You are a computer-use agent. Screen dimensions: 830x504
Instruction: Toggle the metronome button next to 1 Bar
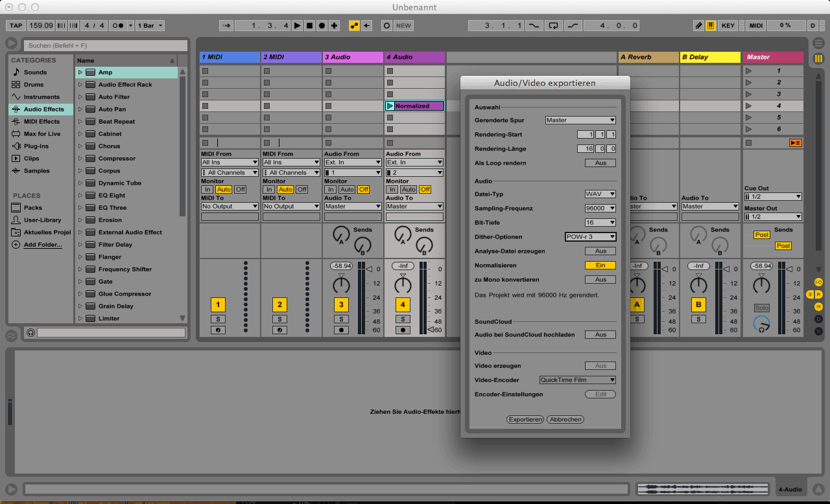119,26
